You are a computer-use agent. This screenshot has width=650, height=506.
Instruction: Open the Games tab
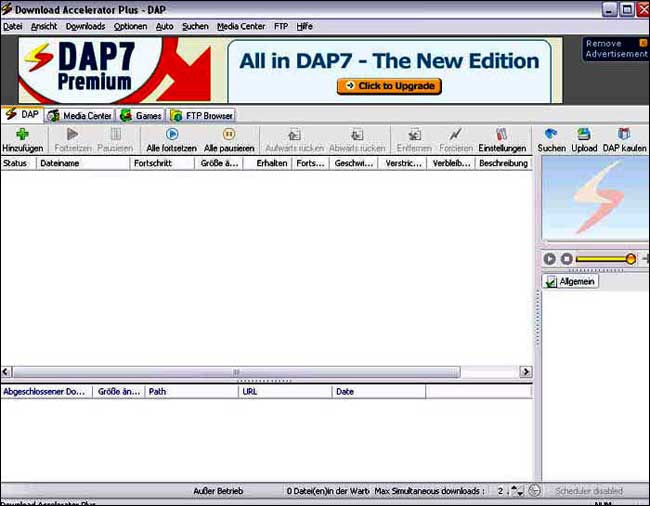[141, 116]
